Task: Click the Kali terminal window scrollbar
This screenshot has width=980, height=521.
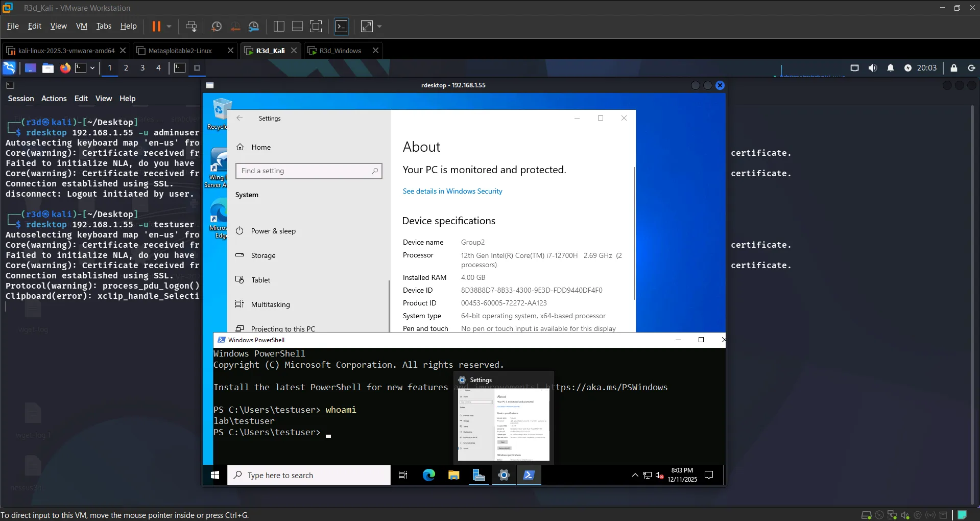Action: coord(972,304)
